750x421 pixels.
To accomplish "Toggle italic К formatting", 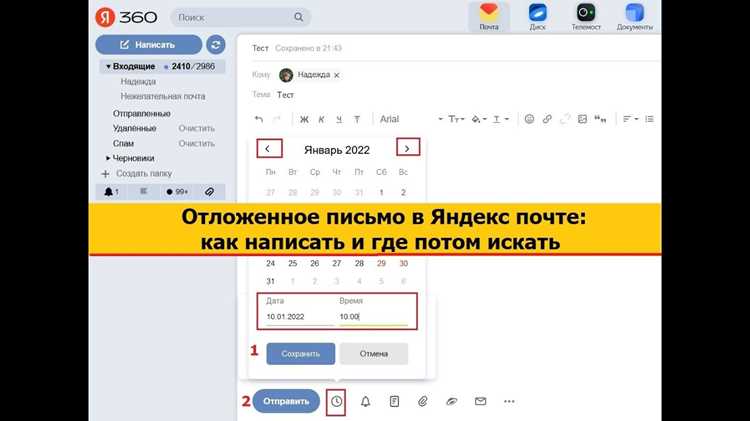I will pos(321,119).
